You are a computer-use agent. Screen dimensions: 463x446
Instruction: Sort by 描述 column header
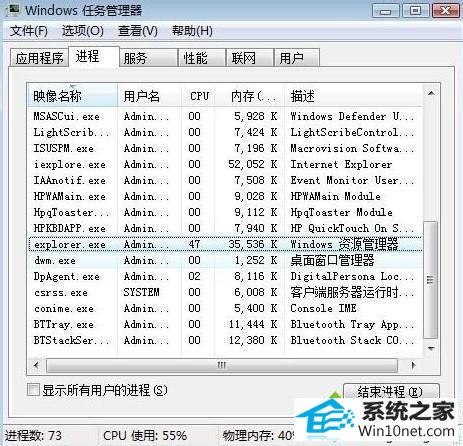353,96
